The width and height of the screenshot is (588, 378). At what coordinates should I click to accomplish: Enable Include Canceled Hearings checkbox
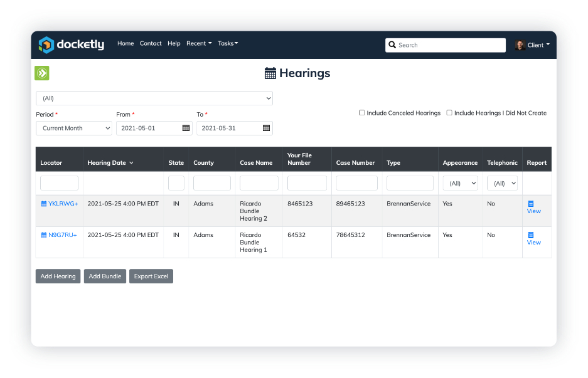361,113
